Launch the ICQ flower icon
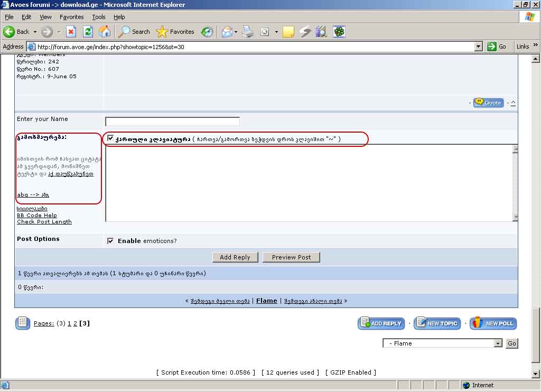 339,32
